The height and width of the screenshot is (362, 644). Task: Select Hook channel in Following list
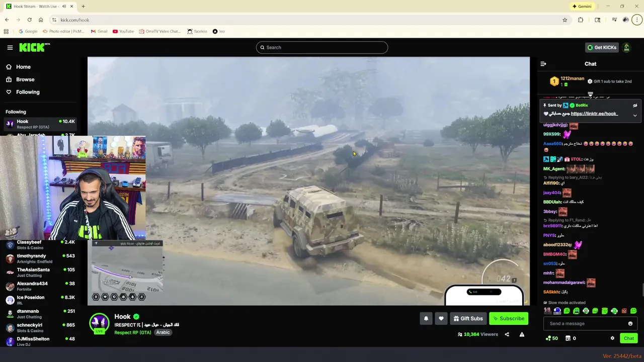(40, 124)
